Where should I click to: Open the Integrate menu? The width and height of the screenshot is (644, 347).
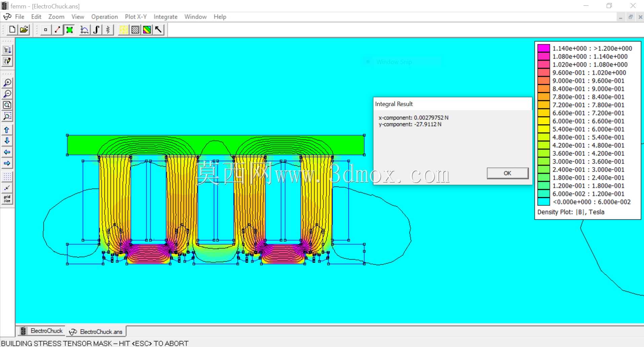(165, 17)
